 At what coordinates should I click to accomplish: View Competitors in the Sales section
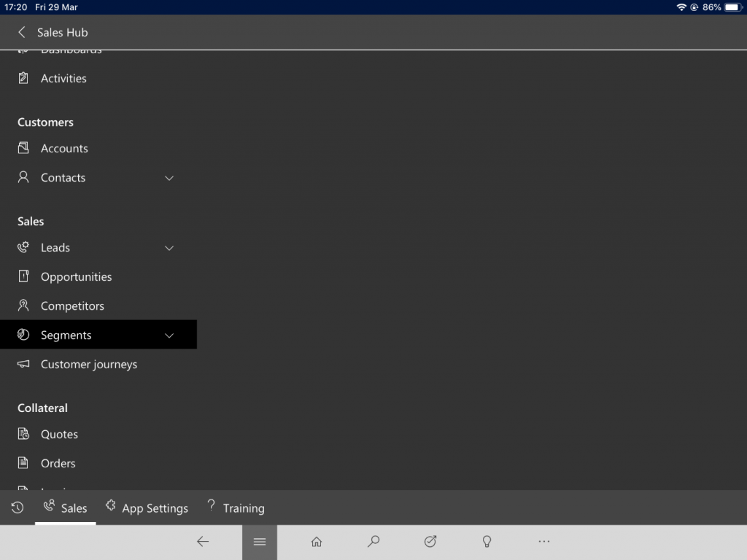tap(72, 306)
